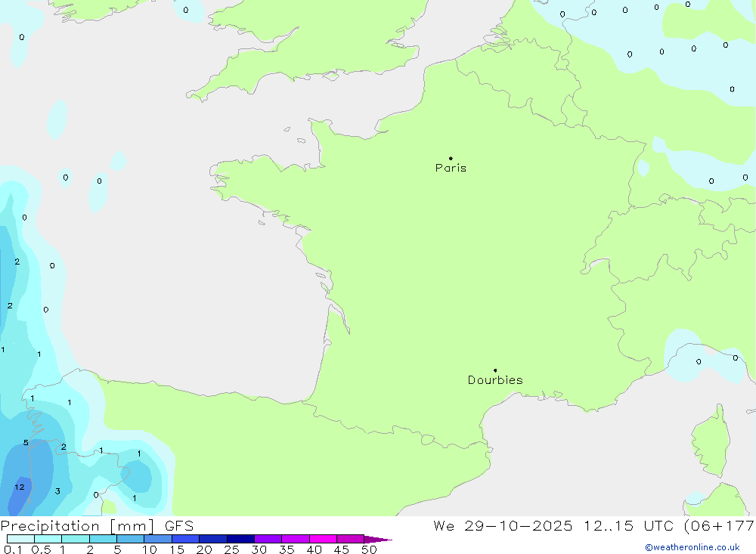
Task: Pick the 5-10 mm legend color swatch
Action: click(130, 539)
